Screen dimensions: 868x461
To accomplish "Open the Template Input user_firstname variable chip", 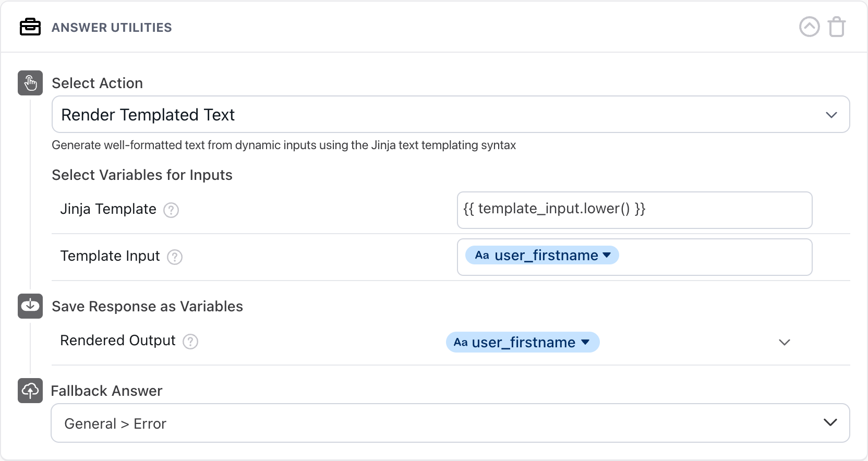I will [542, 256].
